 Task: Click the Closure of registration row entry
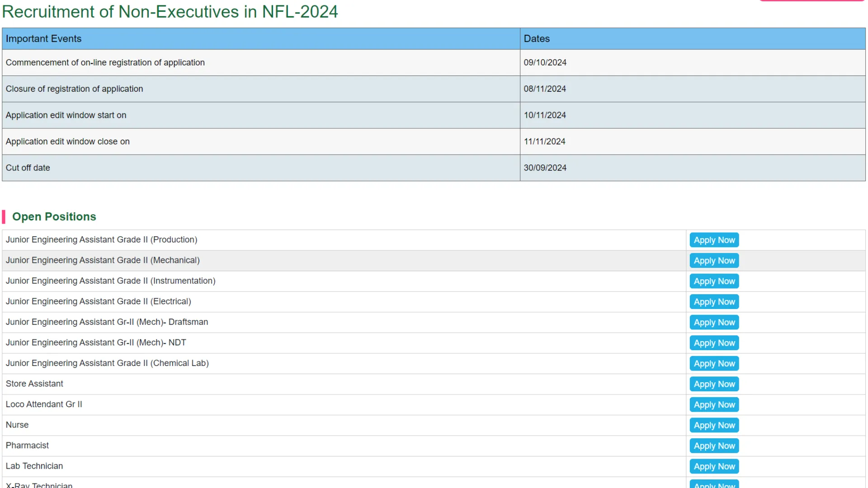click(x=262, y=89)
